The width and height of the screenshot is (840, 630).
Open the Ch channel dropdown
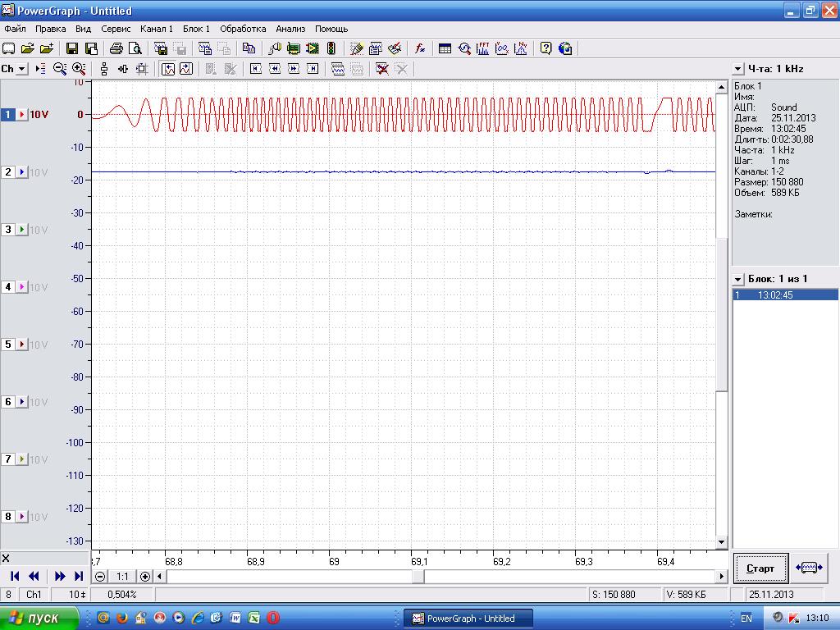point(22,69)
